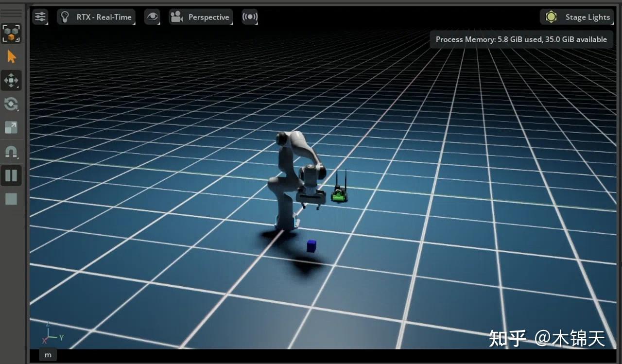Stop the simulation with square button
Viewport: 622px width, 364px height.
[x=11, y=199]
